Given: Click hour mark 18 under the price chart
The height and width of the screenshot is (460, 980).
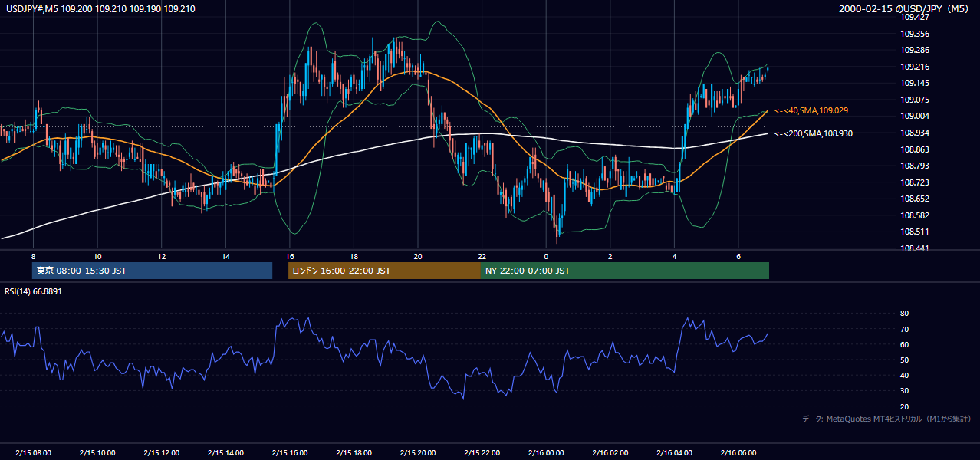Looking at the screenshot, I should tap(354, 255).
